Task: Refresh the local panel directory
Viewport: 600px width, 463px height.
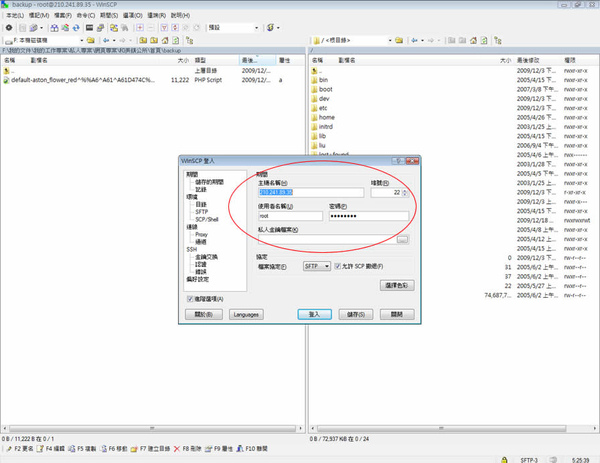Action: pos(176,40)
